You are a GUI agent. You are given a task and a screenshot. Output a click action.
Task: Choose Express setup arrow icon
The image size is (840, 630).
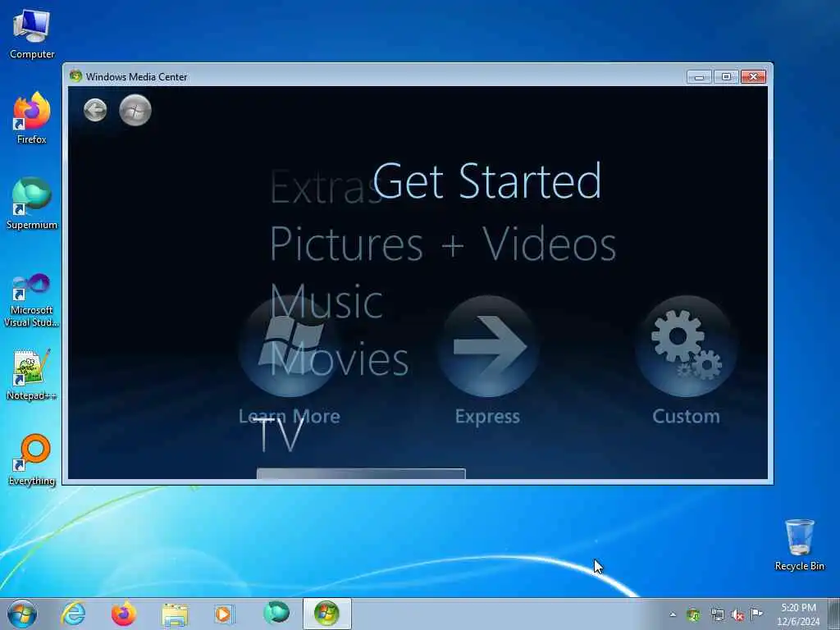(487, 346)
